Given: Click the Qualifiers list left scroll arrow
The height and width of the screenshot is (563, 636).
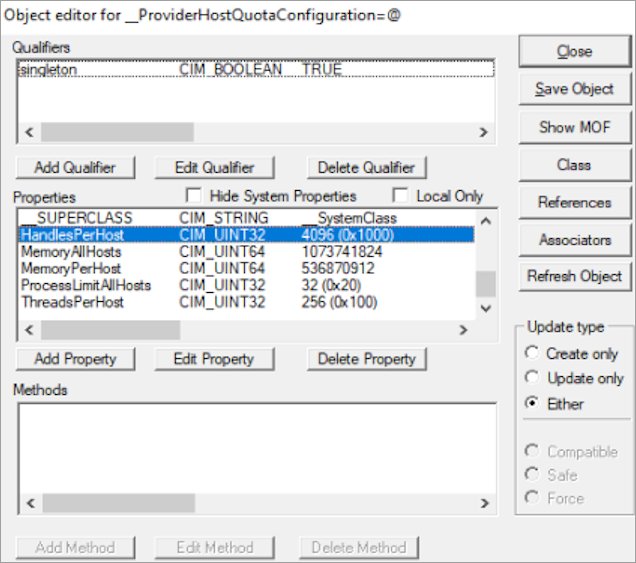Looking at the screenshot, I should 29,132.
